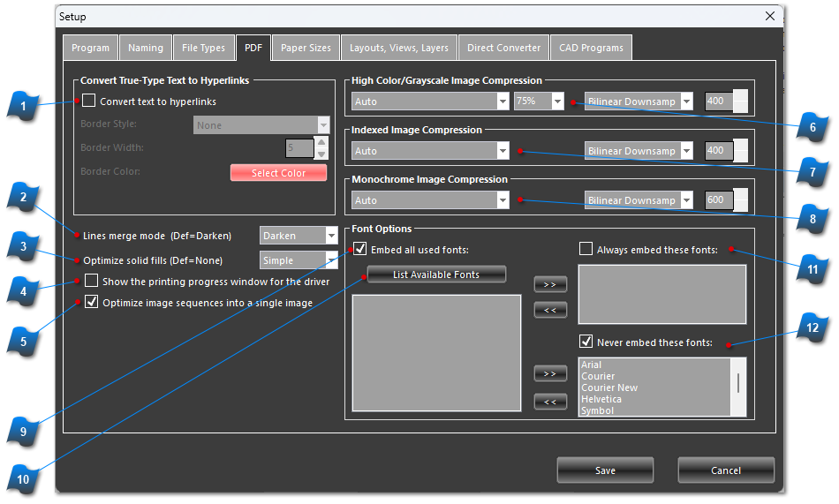This screenshot has width=839, height=504.
Task: Uncheck Embed all used fonts
Action: (x=360, y=250)
